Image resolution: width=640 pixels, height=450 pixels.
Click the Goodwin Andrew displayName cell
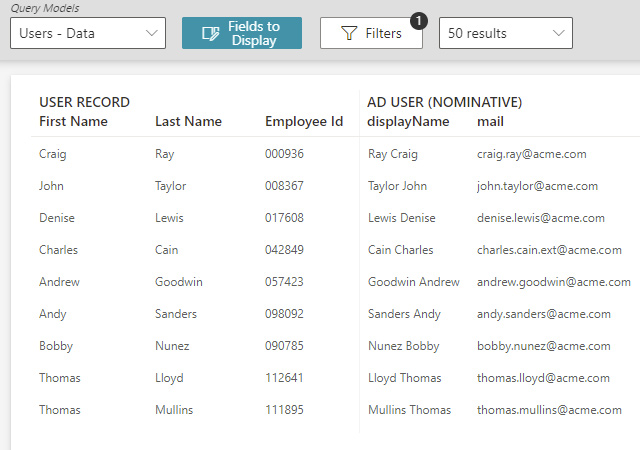coord(413,282)
